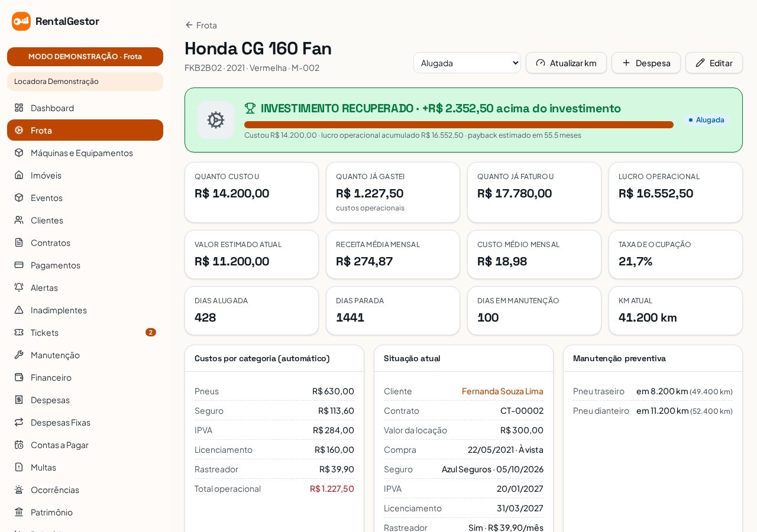Click the Dias Alugada value 428
Screen dimensions: 757x532
tap(205, 317)
